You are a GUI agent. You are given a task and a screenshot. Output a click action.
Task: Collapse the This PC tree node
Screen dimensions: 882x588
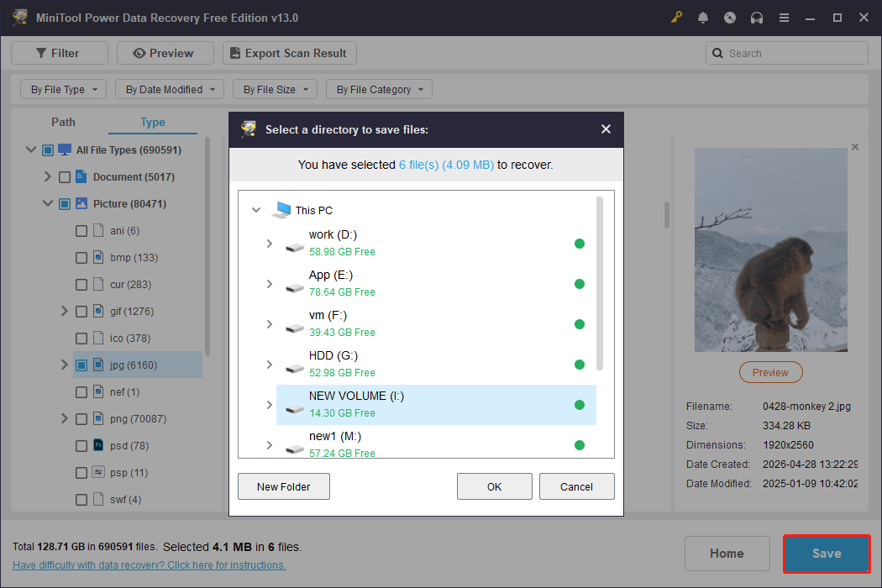tap(256, 210)
